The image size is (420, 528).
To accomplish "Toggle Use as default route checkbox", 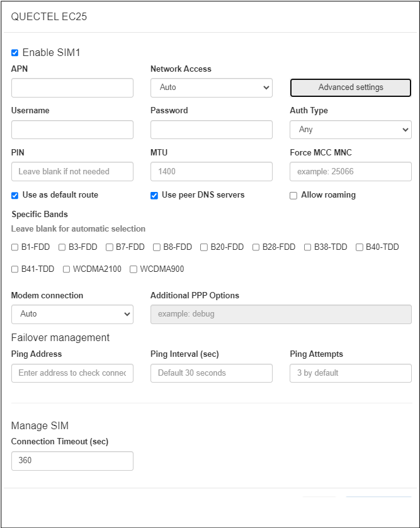I will click(15, 195).
